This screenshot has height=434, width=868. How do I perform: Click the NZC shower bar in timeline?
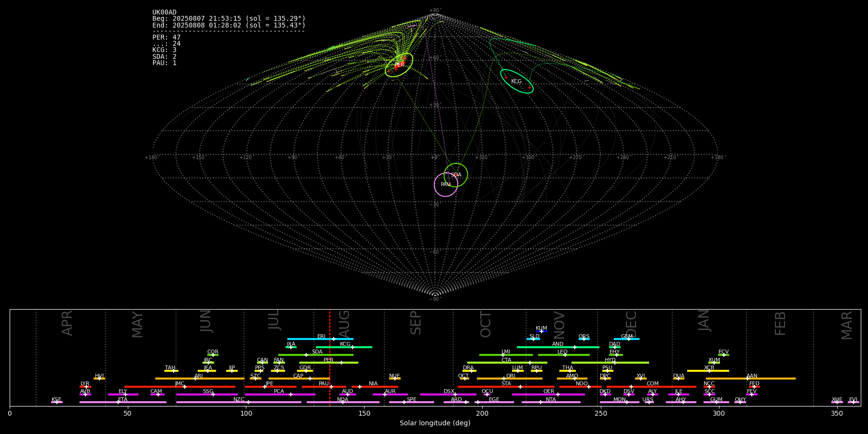pyautogui.click(x=239, y=402)
